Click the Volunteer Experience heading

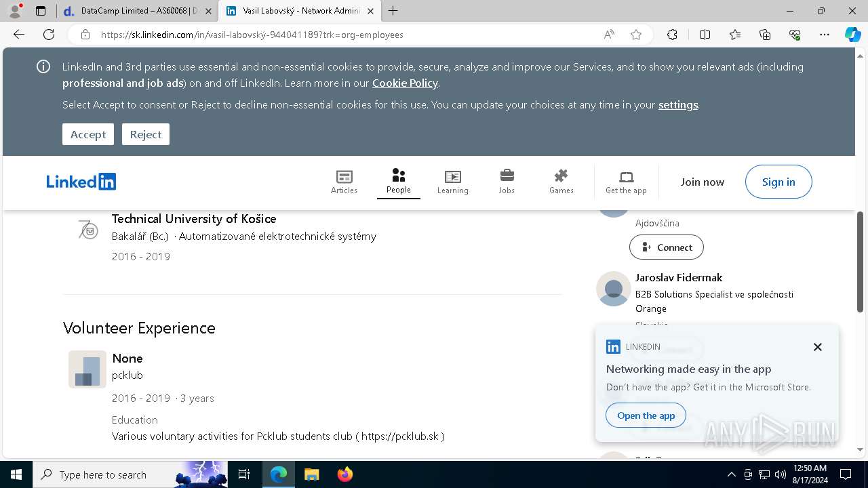click(139, 328)
